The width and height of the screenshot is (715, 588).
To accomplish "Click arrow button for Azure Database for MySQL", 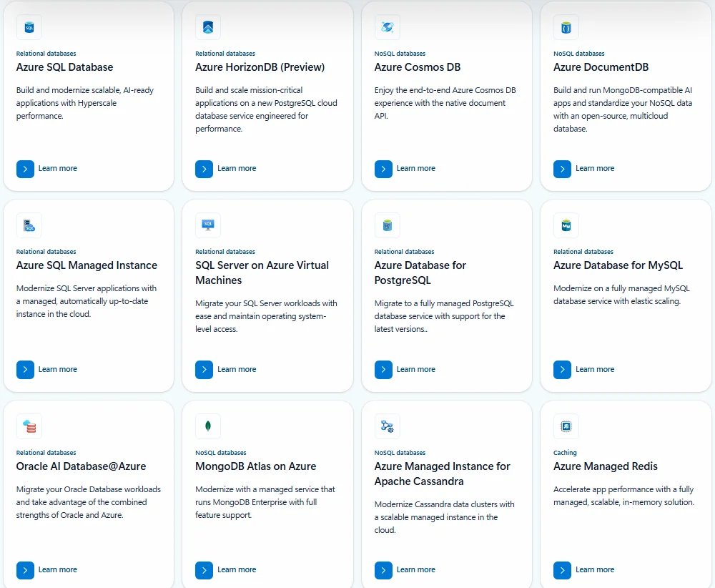I will pyautogui.click(x=562, y=370).
